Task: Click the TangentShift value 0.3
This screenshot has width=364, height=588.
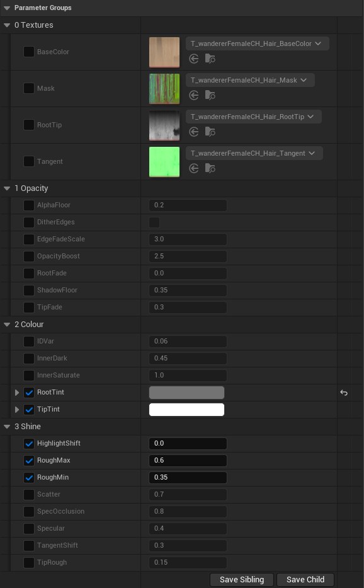Action: [x=188, y=545]
